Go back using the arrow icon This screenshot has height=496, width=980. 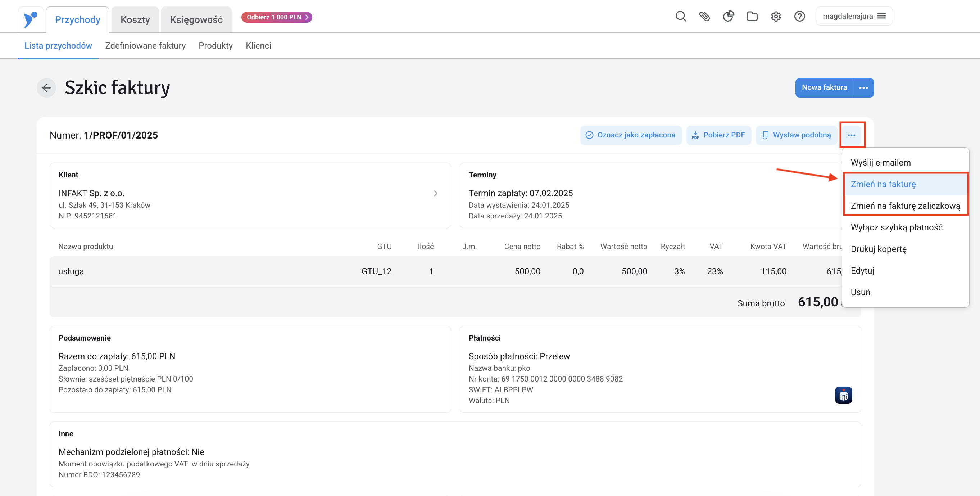[x=46, y=88]
